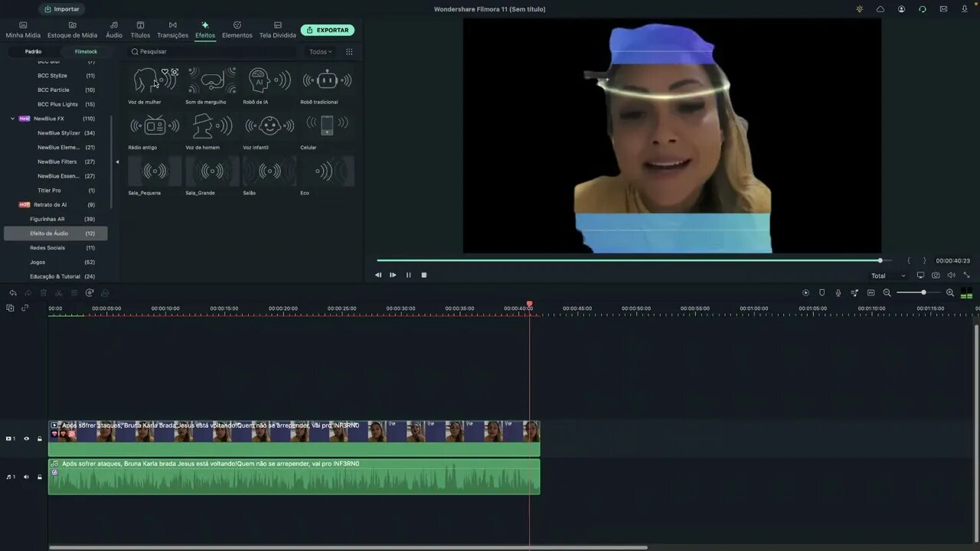Open the audio mixer tool
Image resolution: width=980 pixels, height=551 pixels.
tap(854, 293)
